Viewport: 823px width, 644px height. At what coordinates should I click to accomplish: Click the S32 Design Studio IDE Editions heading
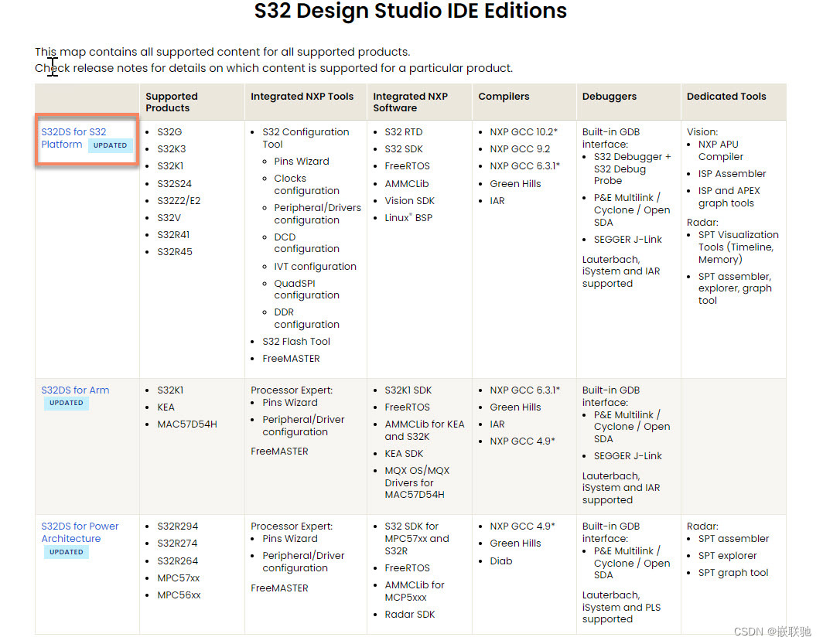[411, 11]
